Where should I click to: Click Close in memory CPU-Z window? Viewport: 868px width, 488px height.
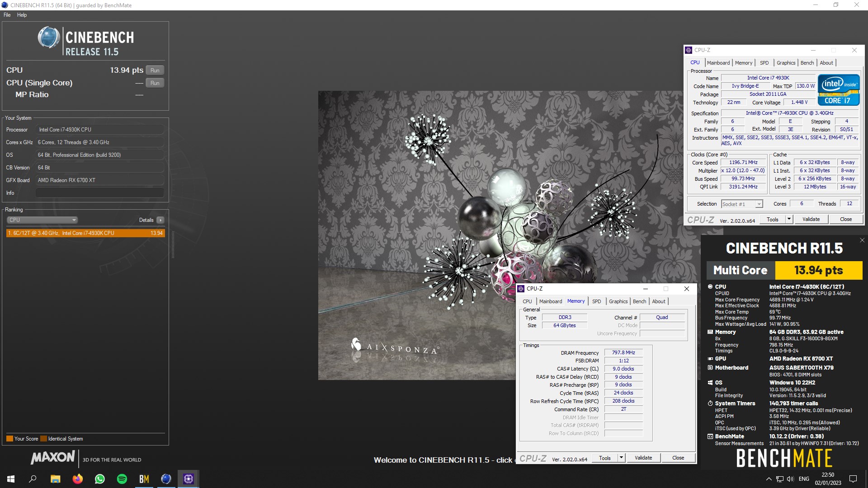point(678,458)
